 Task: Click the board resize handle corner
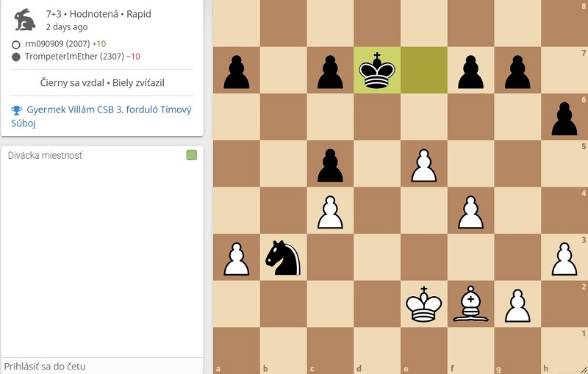[584, 370]
